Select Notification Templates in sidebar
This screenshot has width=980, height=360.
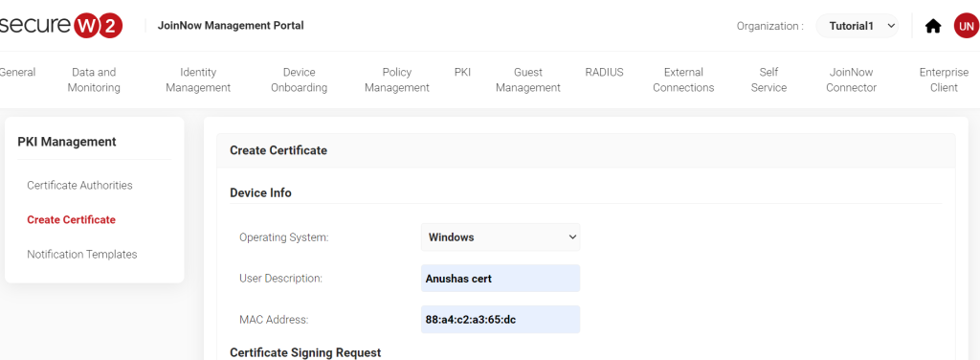(x=82, y=255)
